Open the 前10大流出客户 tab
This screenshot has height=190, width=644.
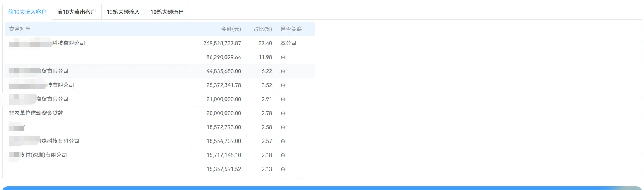[76, 12]
